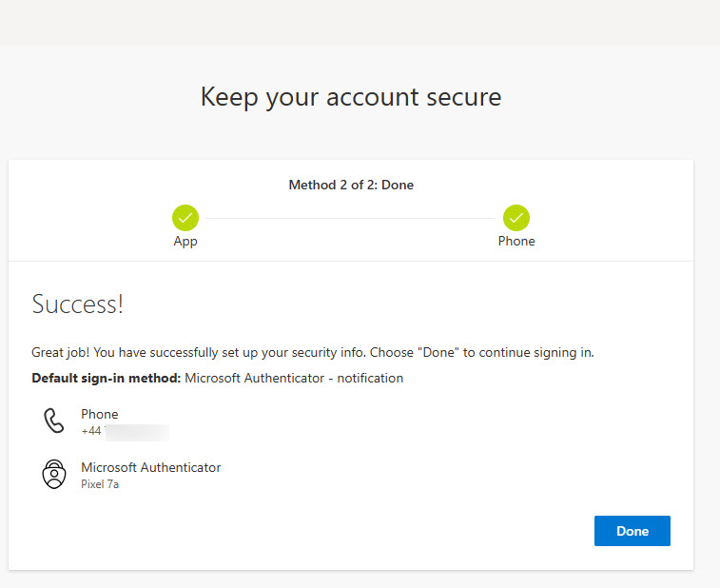The image size is (720, 588).
Task: Select the Phone step label under checkmark
Action: point(516,242)
